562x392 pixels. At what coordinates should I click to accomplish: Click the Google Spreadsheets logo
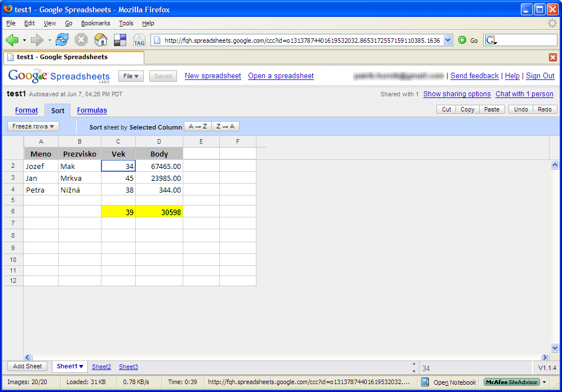pyautogui.click(x=59, y=76)
